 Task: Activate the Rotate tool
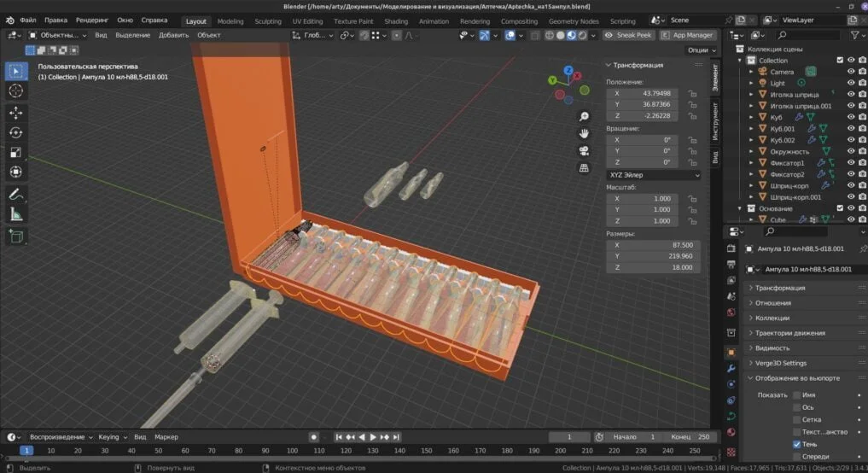[15, 133]
